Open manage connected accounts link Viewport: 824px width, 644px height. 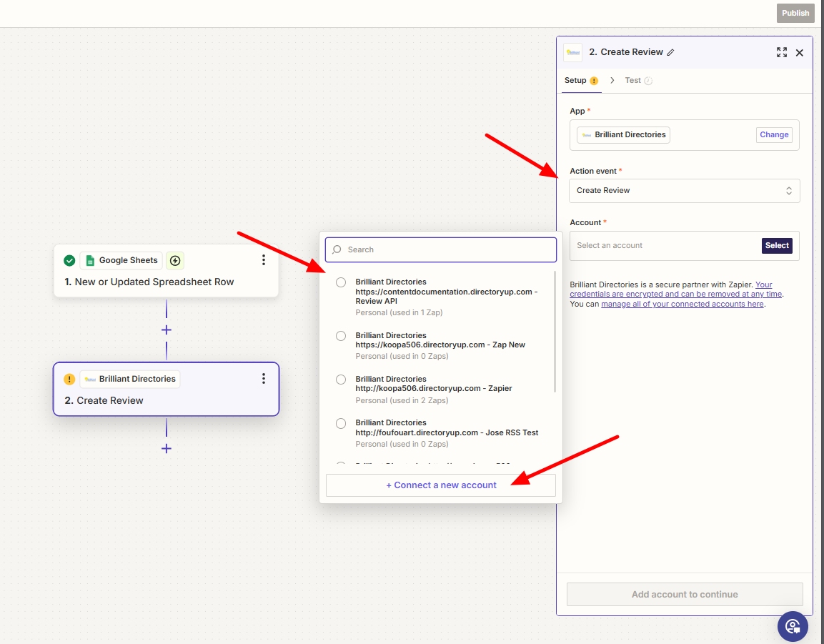click(682, 304)
